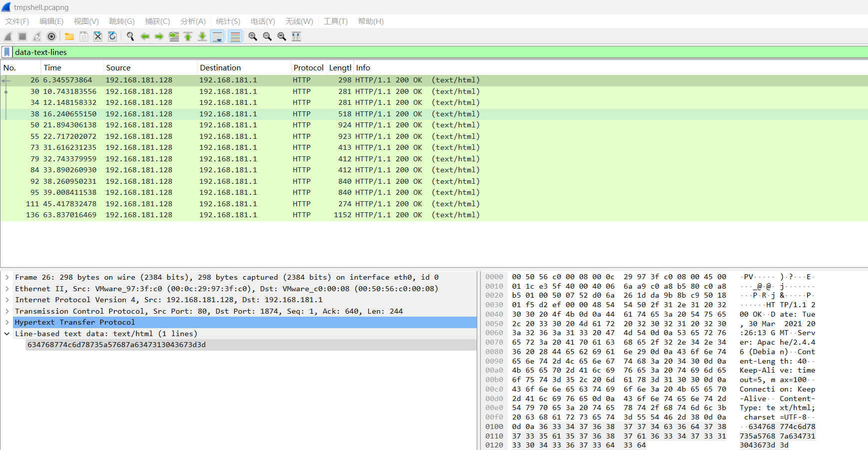Viewport: 868px width, 450px height.
Task: Select packet number 73 row
Action: [x=434, y=147]
